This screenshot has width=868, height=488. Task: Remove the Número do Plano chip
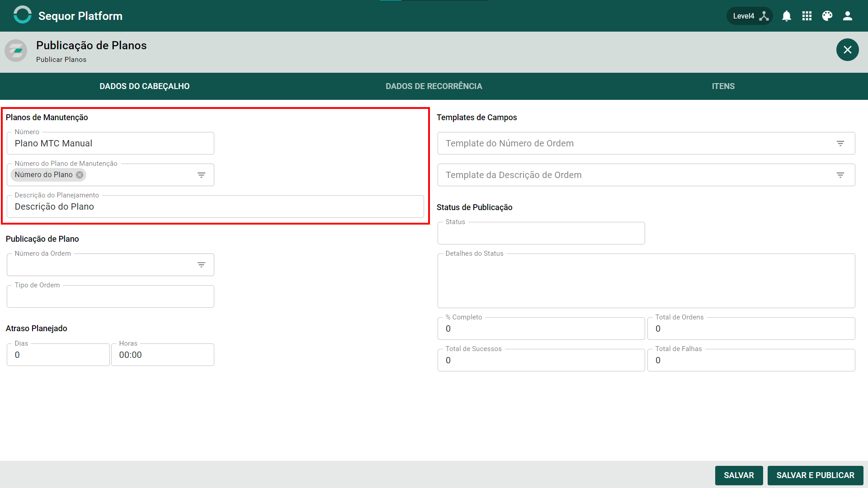pos(80,175)
